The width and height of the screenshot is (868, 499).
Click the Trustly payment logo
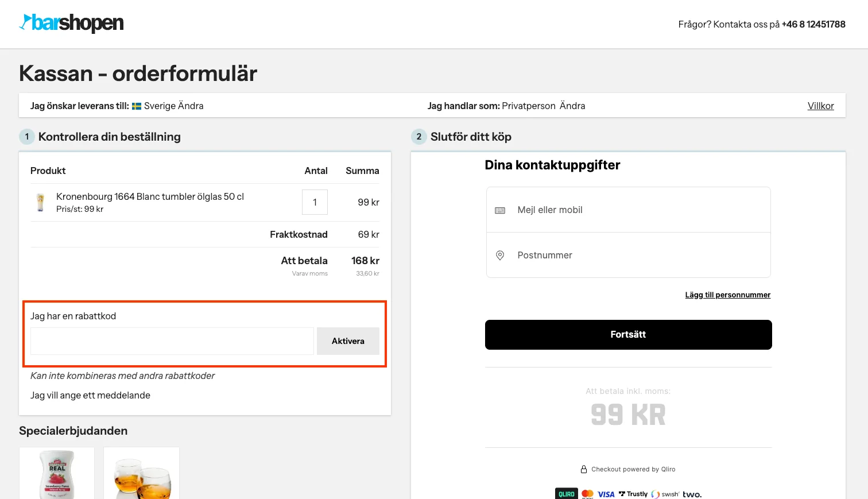[633, 494]
